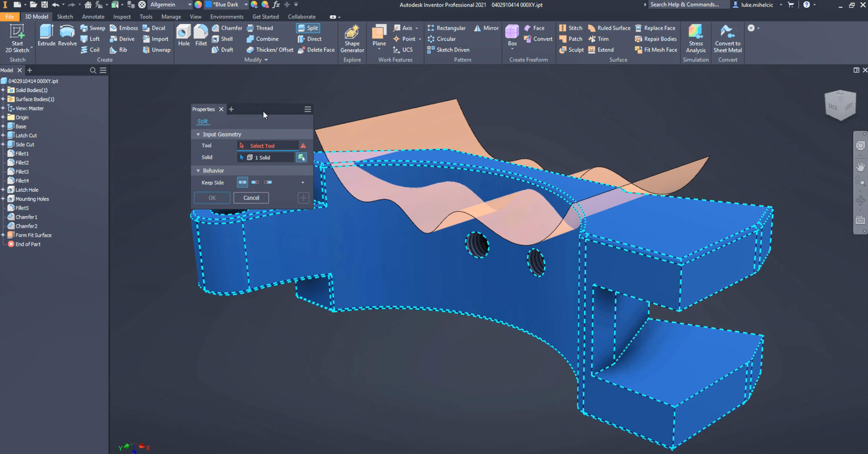868x454 pixels.
Task: Choose the third Keep Side option
Action: tap(268, 182)
